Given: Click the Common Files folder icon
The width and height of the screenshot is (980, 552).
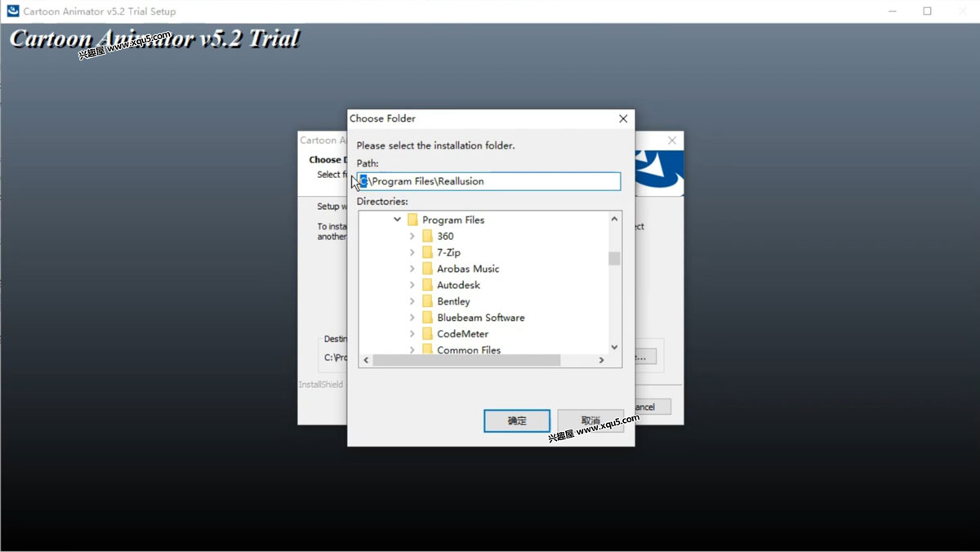Looking at the screenshot, I should tap(427, 349).
